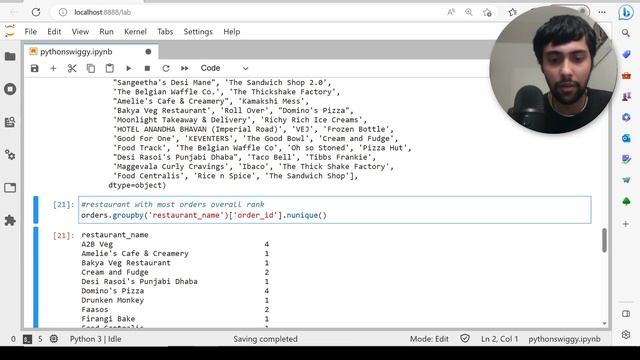This screenshot has height=360, width=640.
Task: Select the "Domino's Pizza" output row
Action: point(175,291)
